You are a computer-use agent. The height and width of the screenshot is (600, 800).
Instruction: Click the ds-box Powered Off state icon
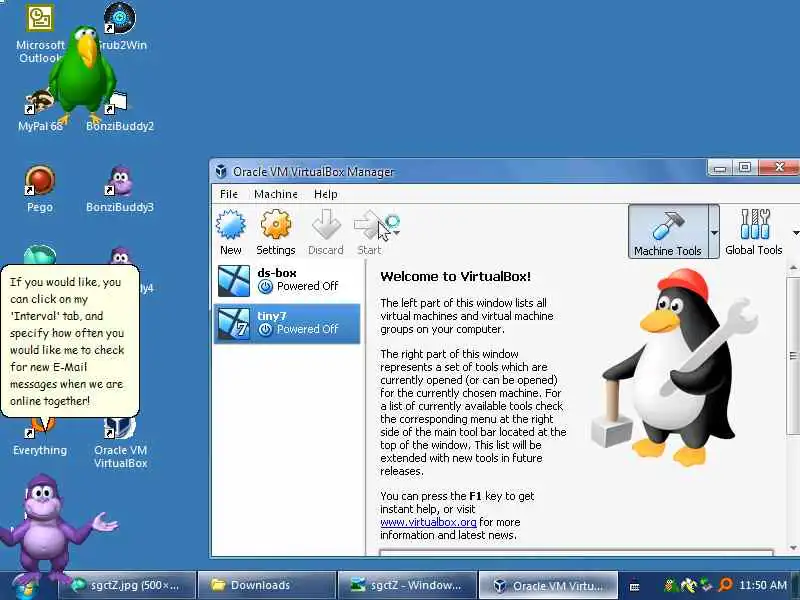tap(265, 287)
